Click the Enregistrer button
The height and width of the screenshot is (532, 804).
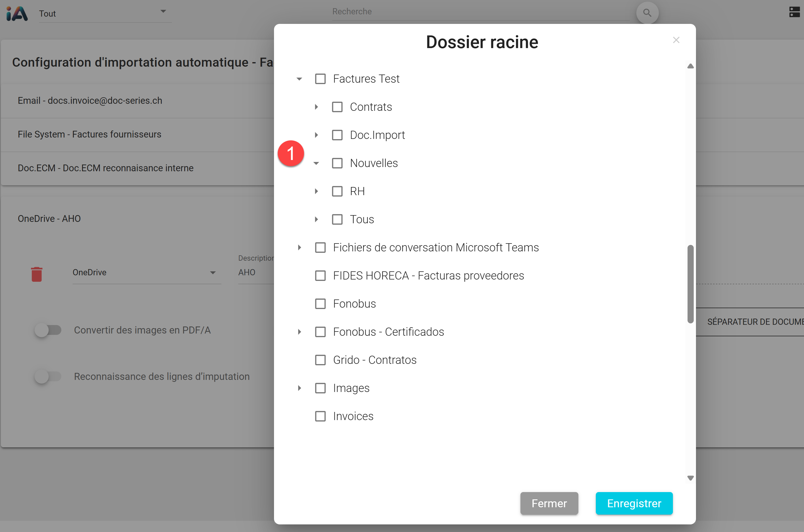(634, 503)
